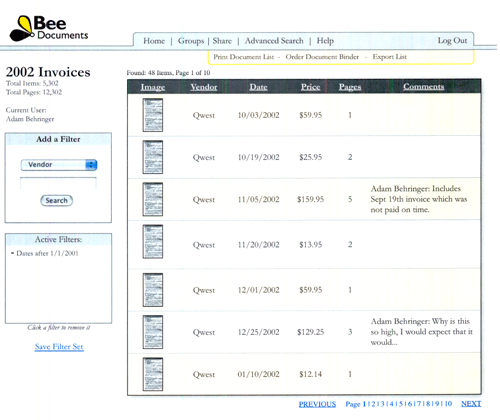Click Save Filter Set link

[x=59, y=347]
